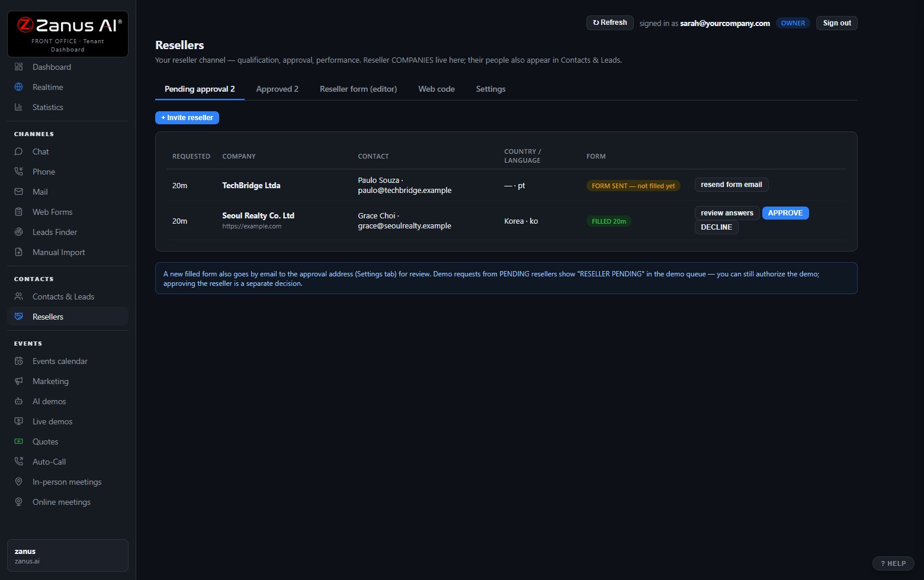Click the Web Forms clipboard icon

click(18, 212)
